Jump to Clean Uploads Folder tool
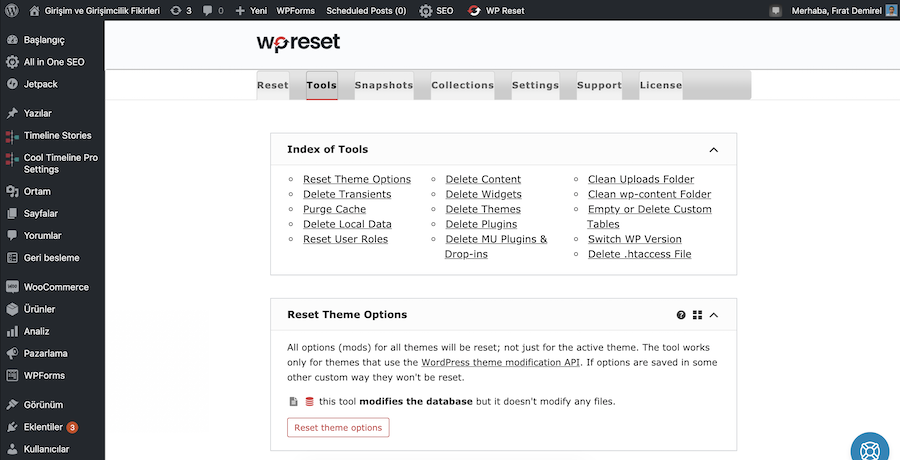This screenshot has height=460, width=900. pos(641,179)
